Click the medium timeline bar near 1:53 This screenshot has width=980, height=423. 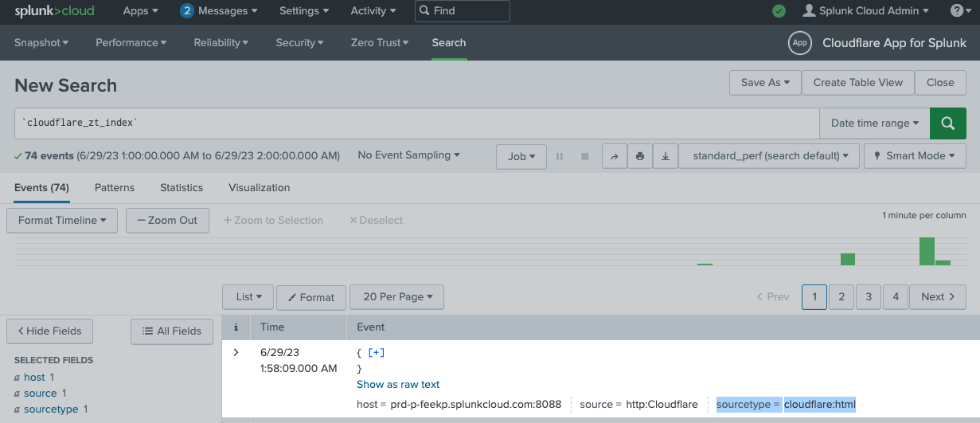click(x=848, y=259)
